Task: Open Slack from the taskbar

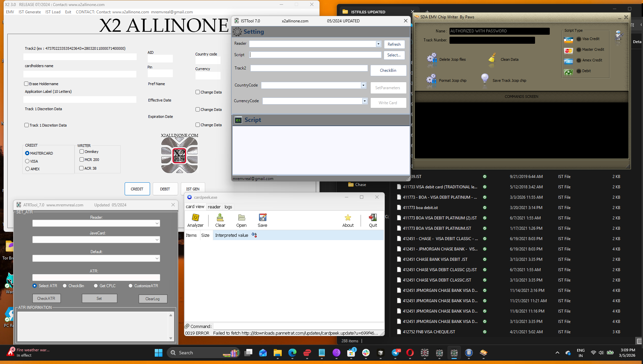Action: pyautogui.click(x=366, y=353)
